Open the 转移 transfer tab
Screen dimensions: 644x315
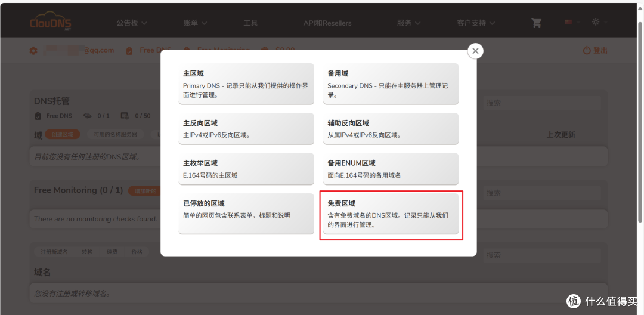tap(87, 251)
